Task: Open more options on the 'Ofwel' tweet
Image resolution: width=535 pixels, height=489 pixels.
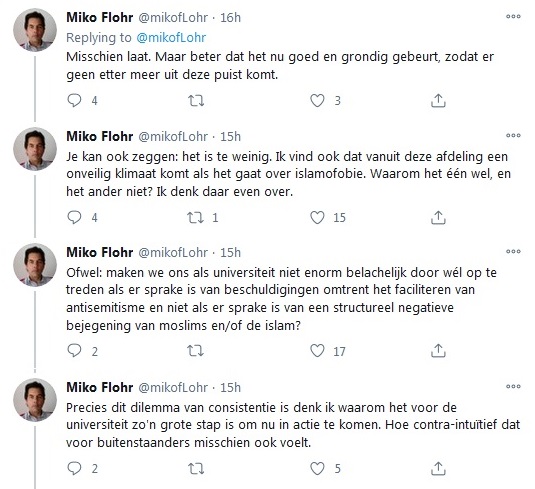Action: [x=513, y=251]
